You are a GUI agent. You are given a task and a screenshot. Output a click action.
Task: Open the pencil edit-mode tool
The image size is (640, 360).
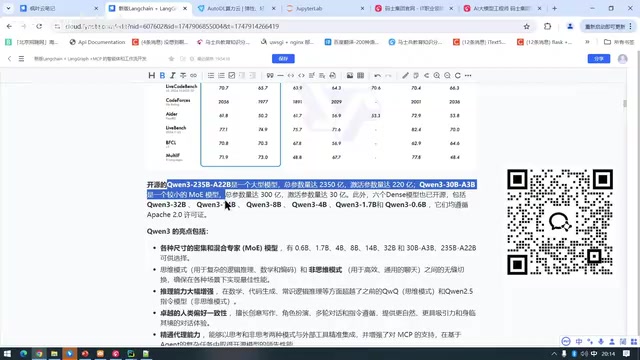click(x=405, y=76)
